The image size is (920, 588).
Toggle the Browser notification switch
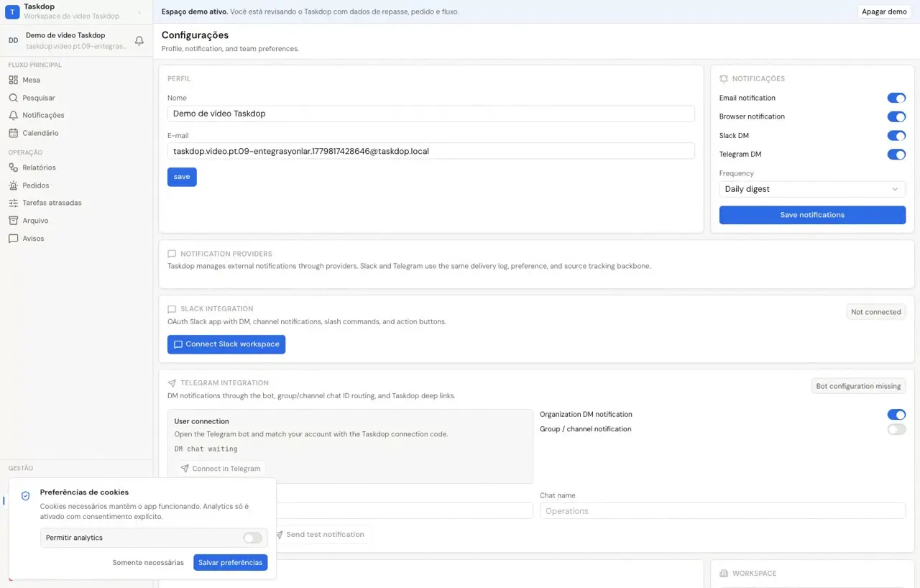click(x=896, y=116)
